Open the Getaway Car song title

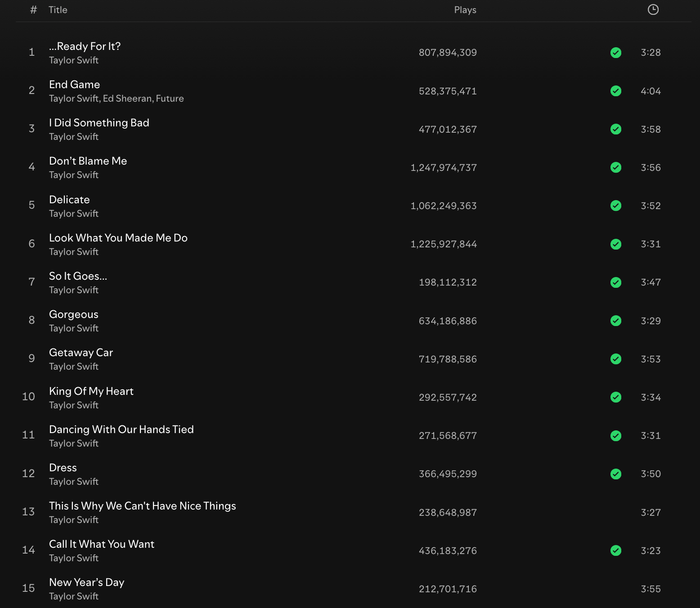point(81,353)
